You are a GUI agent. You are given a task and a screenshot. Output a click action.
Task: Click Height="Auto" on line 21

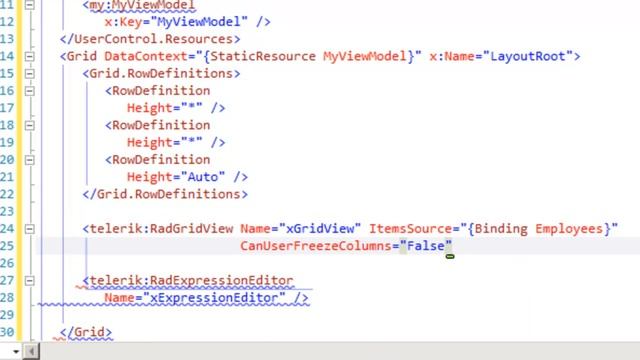[x=176, y=177]
